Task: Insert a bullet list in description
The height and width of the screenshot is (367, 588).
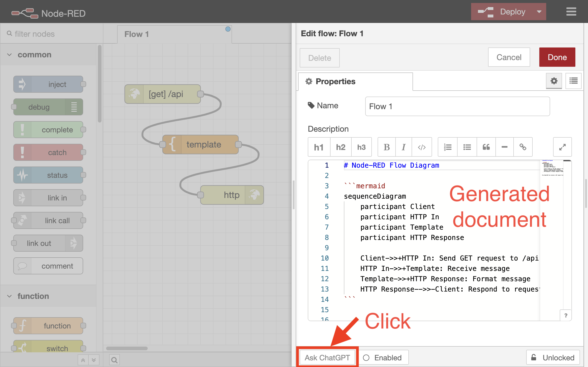Action: 467,147
